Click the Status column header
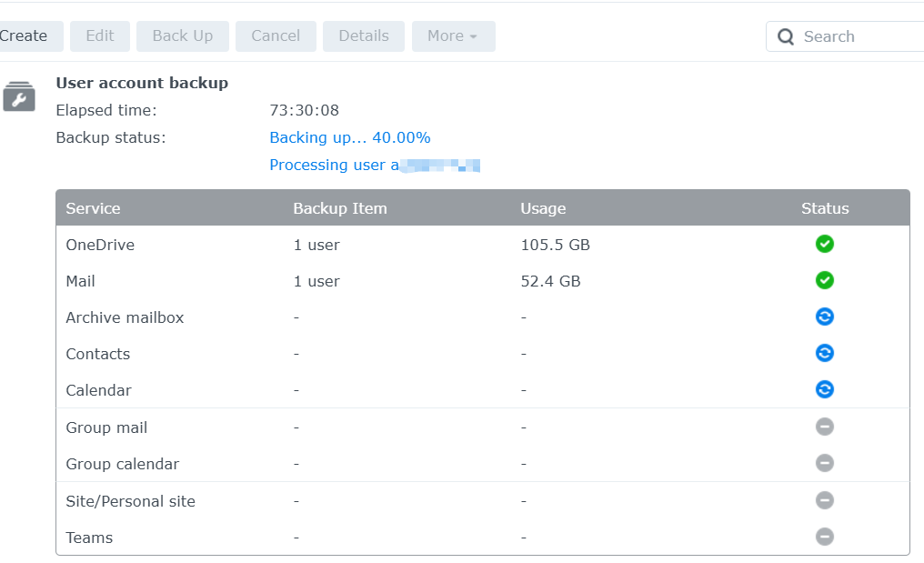924x563 pixels. (825, 208)
